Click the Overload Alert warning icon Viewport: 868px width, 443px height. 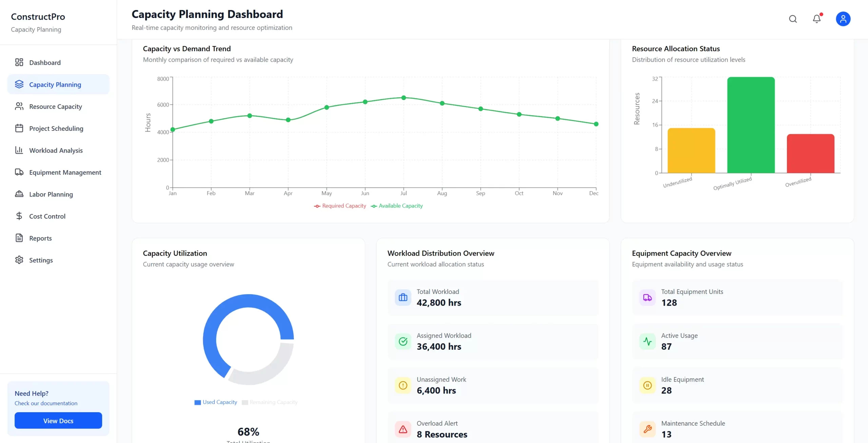(403, 429)
